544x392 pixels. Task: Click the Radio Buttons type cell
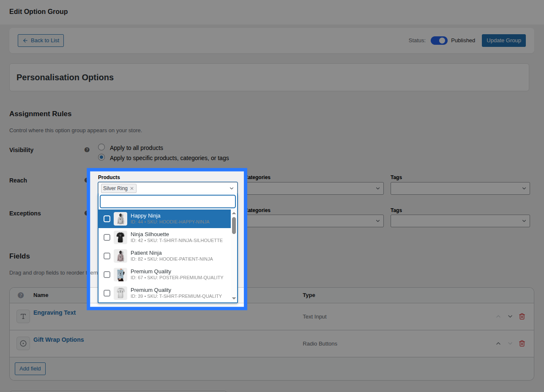coord(320,343)
